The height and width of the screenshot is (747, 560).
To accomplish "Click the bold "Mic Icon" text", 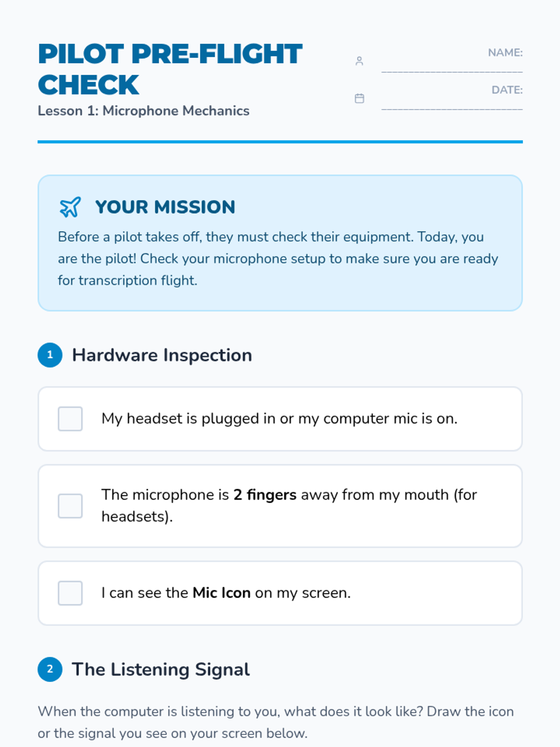I will pyautogui.click(x=222, y=593).
